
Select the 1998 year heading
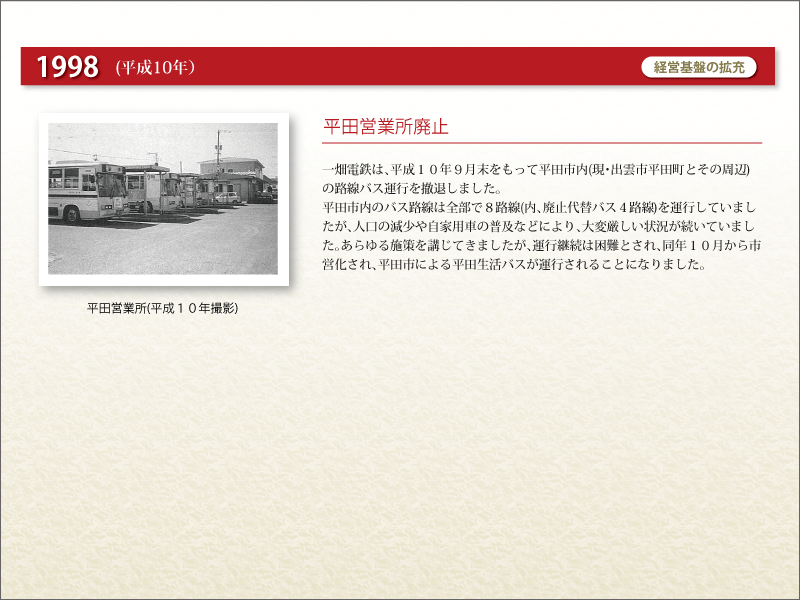point(67,67)
